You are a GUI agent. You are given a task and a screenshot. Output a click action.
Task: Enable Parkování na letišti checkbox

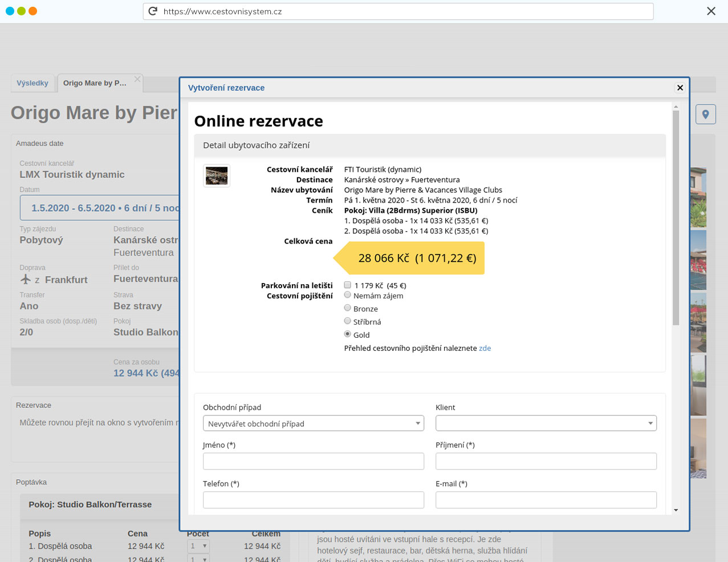pyautogui.click(x=347, y=285)
